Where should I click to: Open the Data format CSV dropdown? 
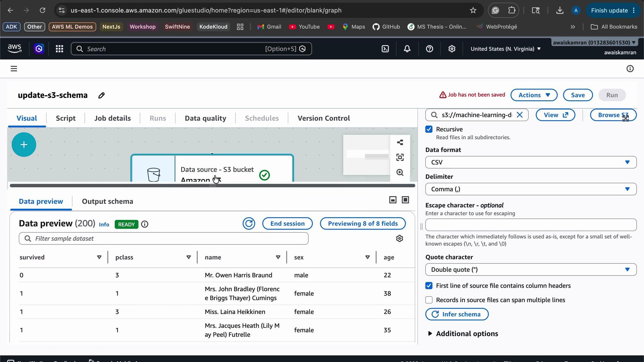point(531,162)
